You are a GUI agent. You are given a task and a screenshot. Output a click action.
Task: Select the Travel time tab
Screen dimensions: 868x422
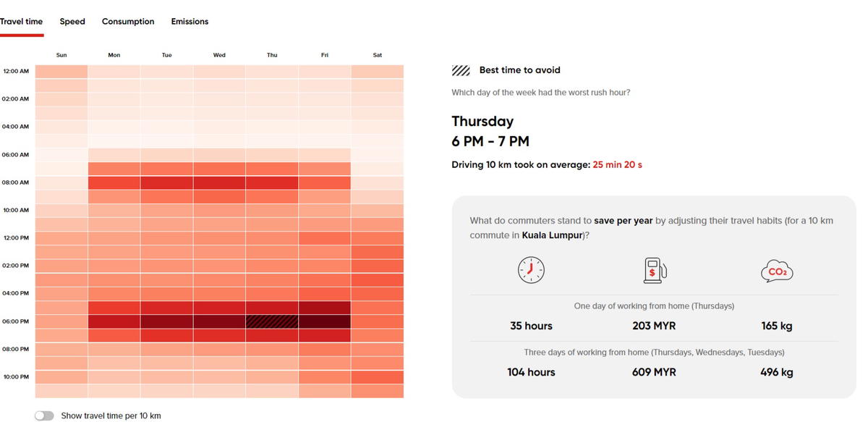click(x=22, y=22)
